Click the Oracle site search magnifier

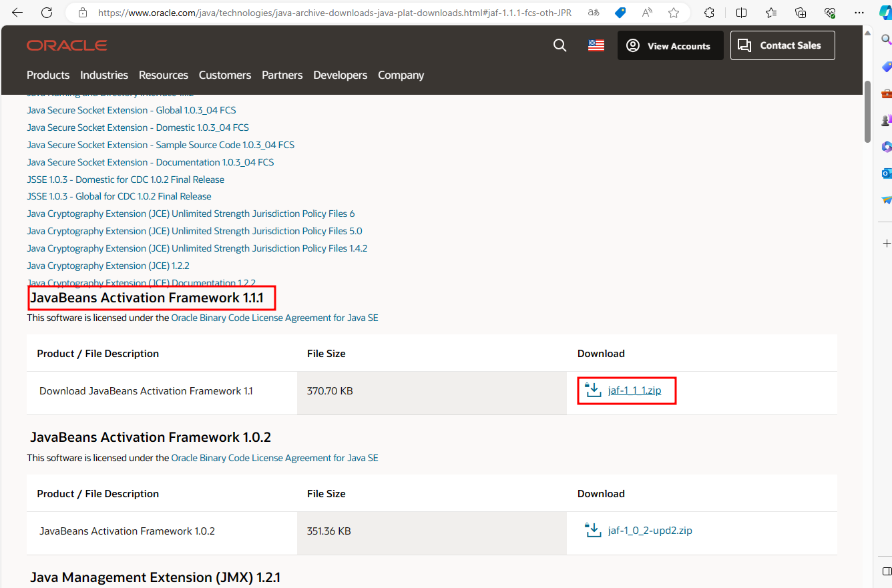(x=560, y=45)
